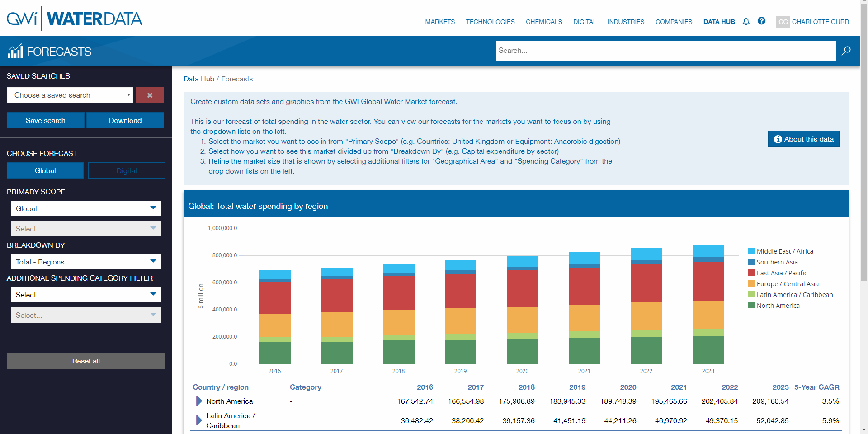This screenshot has height=434, width=868.
Task: Click the info icon on About this data
Action: [777, 139]
